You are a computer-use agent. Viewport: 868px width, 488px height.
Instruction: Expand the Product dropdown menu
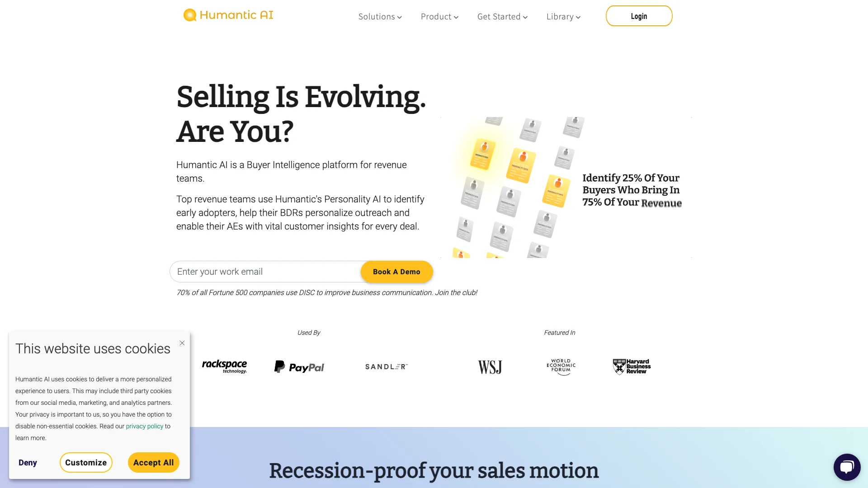pyautogui.click(x=439, y=16)
